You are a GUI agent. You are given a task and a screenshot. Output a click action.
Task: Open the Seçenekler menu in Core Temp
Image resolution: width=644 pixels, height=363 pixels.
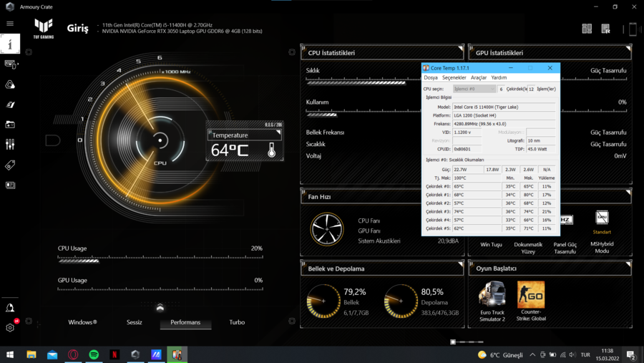(454, 77)
